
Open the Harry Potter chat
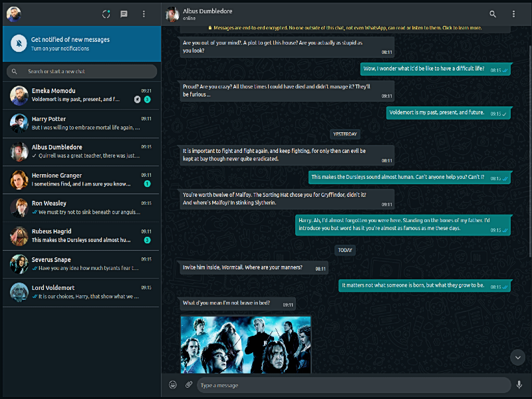tap(80, 124)
